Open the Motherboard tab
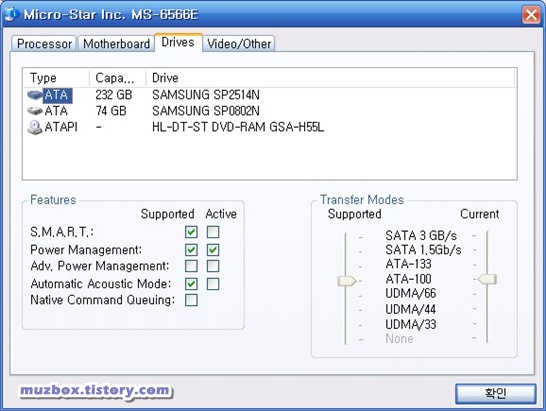Image resolution: width=546 pixels, height=411 pixels. pyautogui.click(x=116, y=44)
